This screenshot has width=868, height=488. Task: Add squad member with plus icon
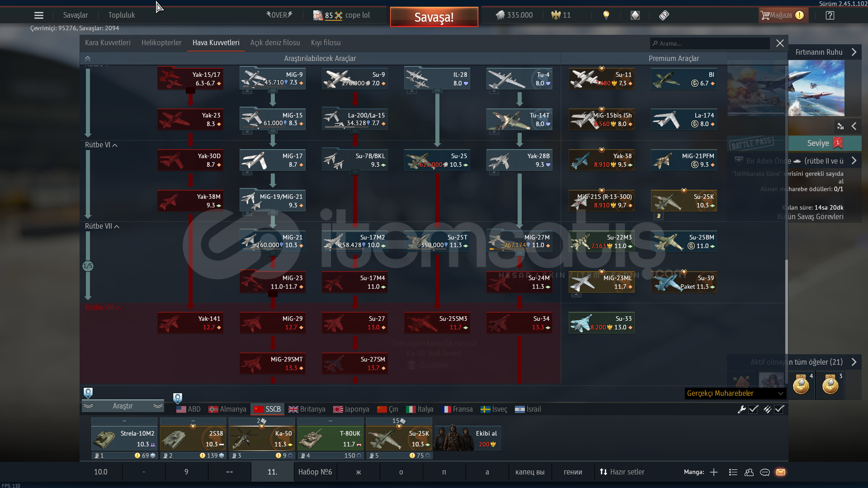(714, 472)
